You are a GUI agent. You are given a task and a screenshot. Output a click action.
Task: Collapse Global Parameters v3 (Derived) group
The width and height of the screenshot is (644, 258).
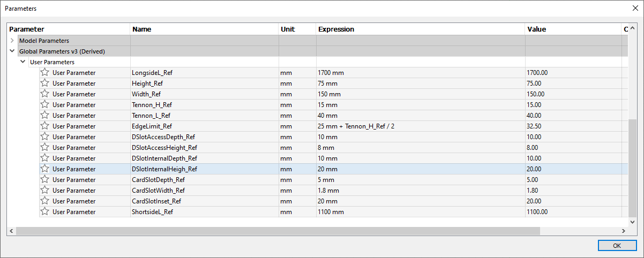click(x=12, y=51)
